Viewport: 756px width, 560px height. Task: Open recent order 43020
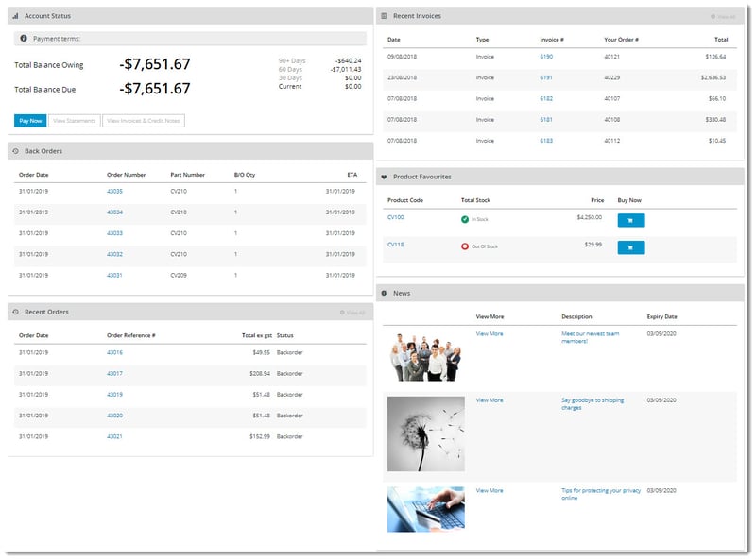pyautogui.click(x=114, y=416)
